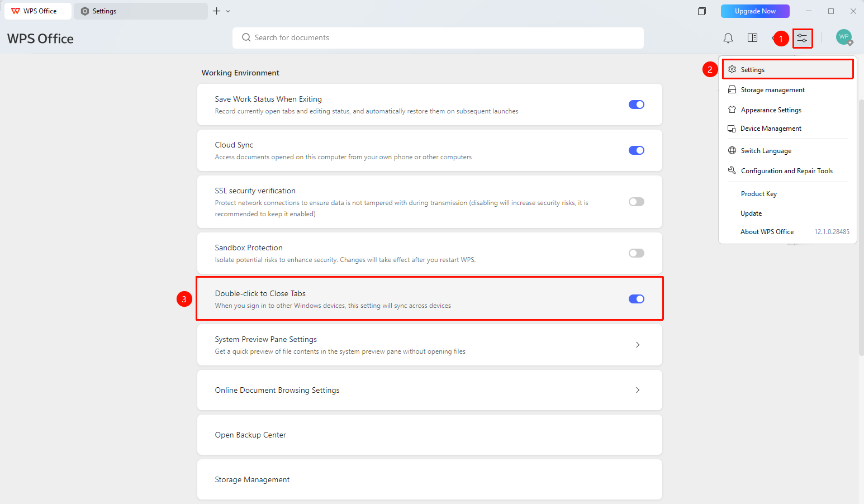Image resolution: width=864 pixels, height=504 pixels.
Task: Disable the Cloud Sync switch
Action: point(637,150)
